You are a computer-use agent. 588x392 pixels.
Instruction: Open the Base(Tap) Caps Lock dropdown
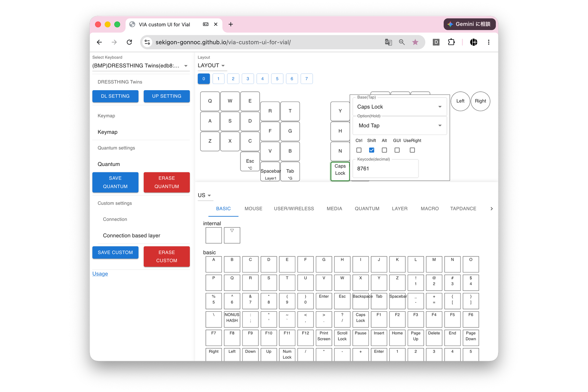tap(400, 107)
